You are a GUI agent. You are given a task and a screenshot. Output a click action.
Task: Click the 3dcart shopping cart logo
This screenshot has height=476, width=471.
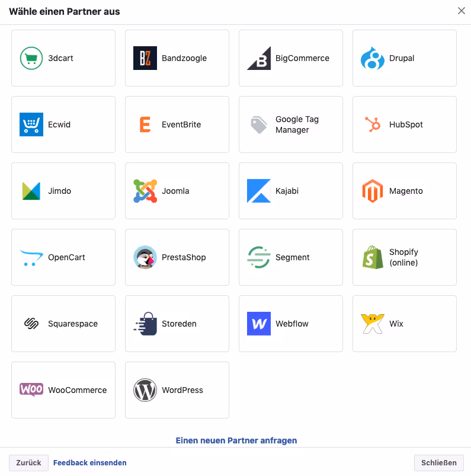tap(31, 58)
